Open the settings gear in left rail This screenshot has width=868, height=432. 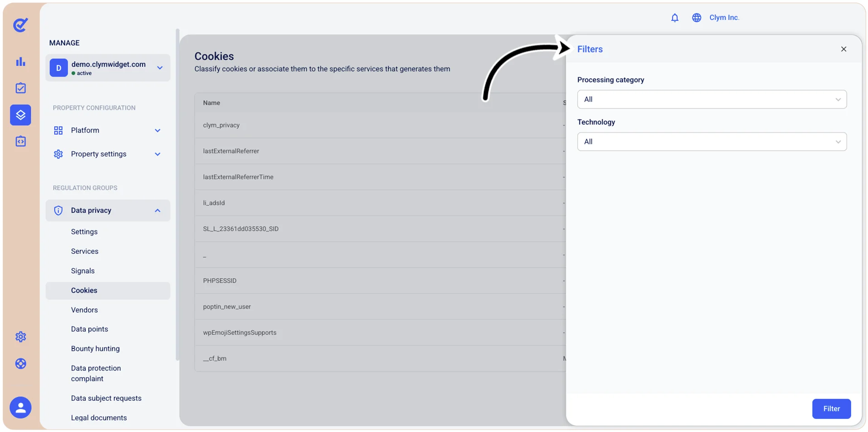(20, 337)
